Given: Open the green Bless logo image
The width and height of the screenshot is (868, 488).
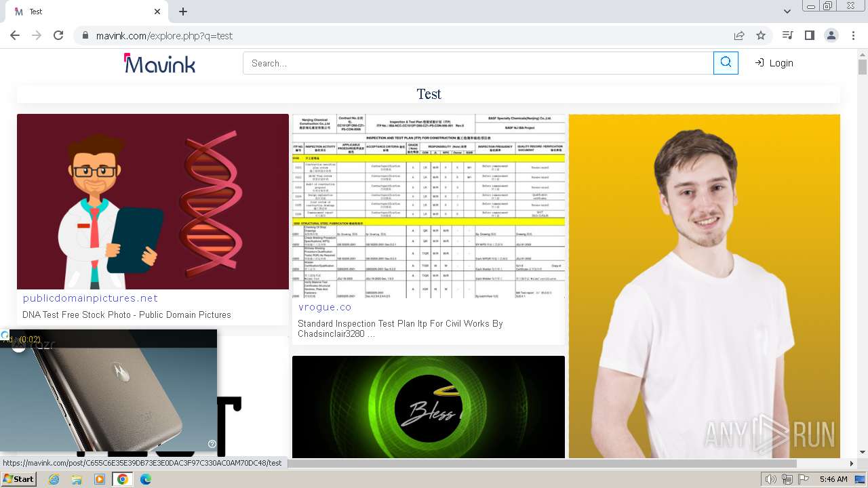Looking at the screenshot, I should 429,407.
